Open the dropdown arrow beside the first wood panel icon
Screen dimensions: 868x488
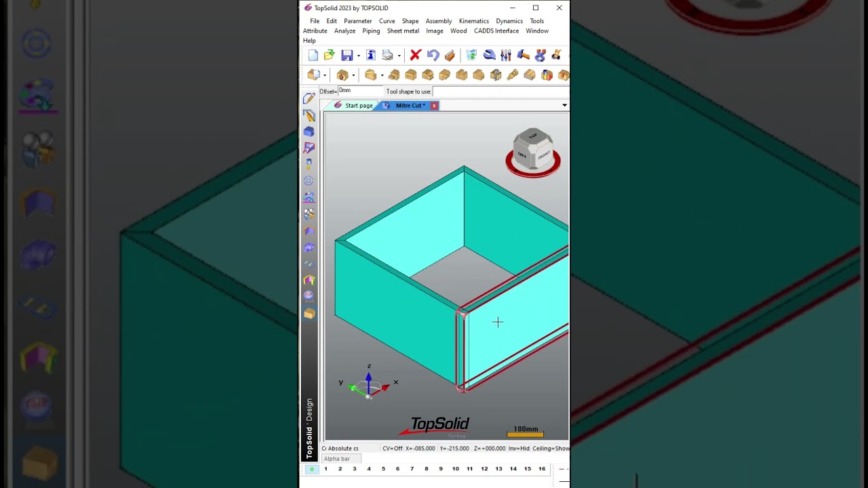tap(325, 75)
